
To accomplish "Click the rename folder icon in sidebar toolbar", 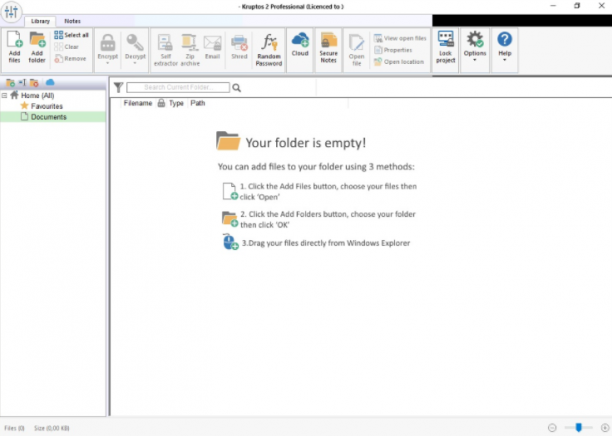I will [x=22, y=83].
